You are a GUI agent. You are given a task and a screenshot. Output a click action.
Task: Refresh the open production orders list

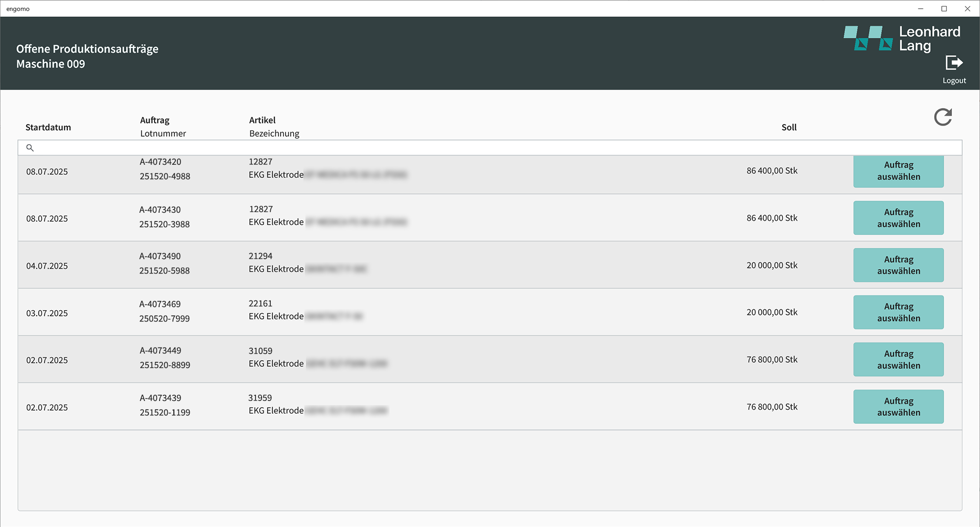(943, 117)
